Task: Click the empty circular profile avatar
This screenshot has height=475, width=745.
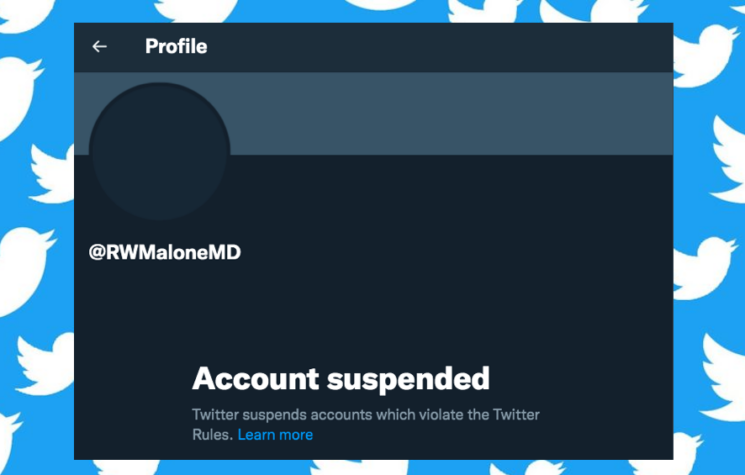Action: tap(160, 152)
